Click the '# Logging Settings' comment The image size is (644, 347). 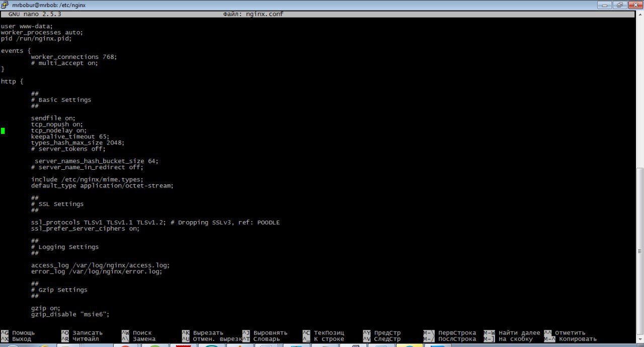pyautogui.click(x=64, y=247)
